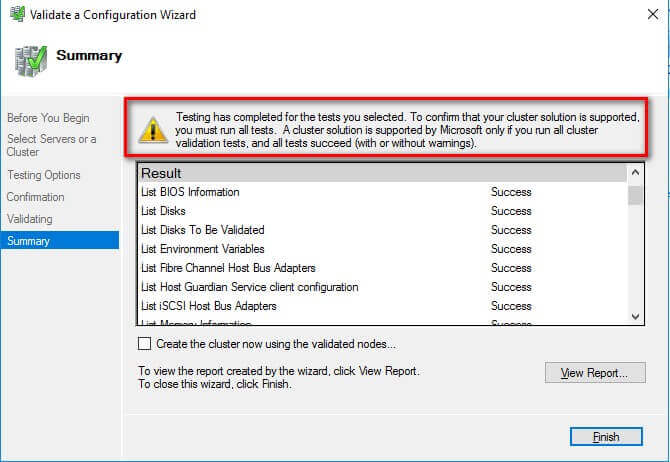Select the Select Servers or a Cluster step
Screen dimensions: 670x462
[51, 145]
